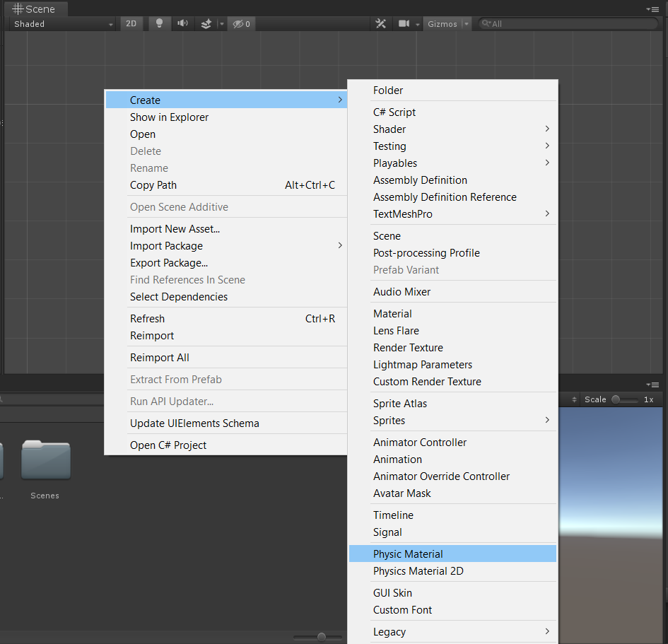Toggle 2D view mode in Scene
Image resolution: width=668 pixels, height=644 pixels.
click(x=131, y=24)
